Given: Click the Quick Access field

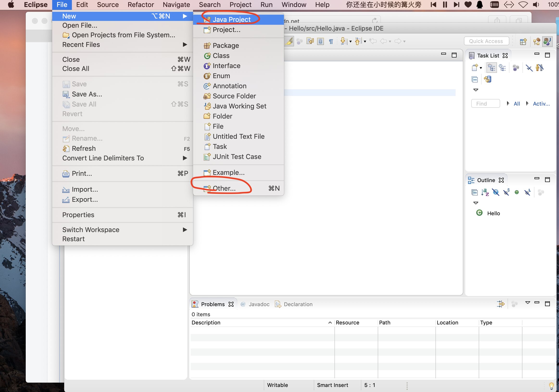Looking at the screenshot, I should pyautogui.click(x=486, y=41).
